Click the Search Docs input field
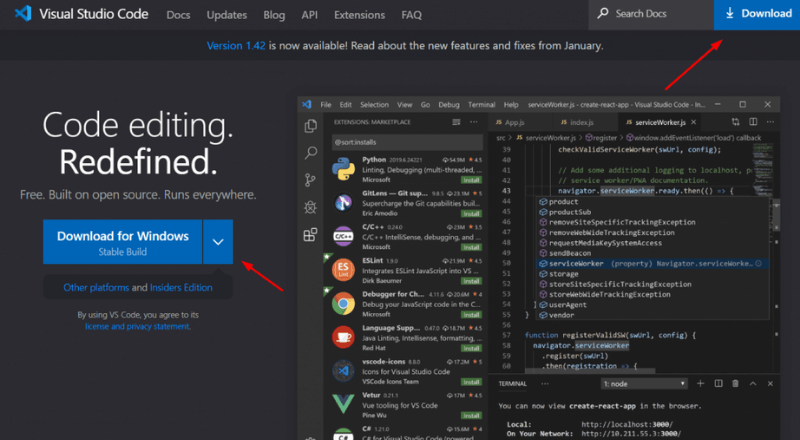The width and height of the screenshot is (800, 440). pos(651,14)
